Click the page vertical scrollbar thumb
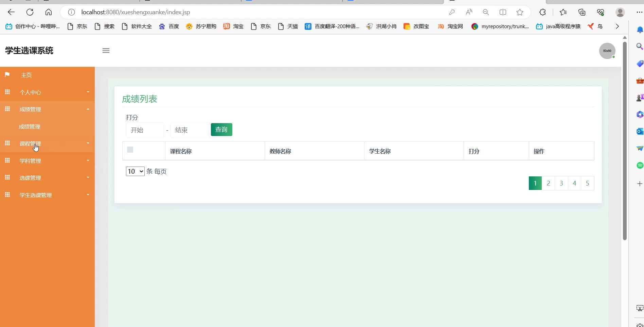 coord(625,141)
